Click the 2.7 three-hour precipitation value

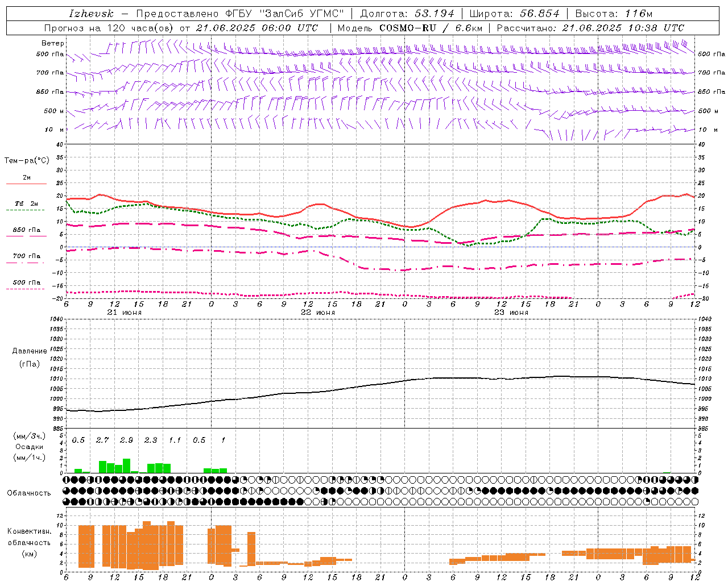click(x=102, y=440)
